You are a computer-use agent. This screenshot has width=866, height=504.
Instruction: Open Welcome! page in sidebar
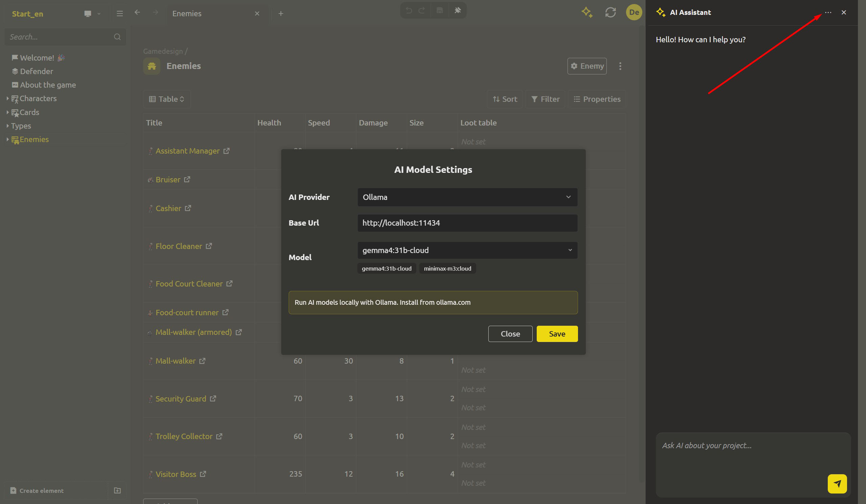point(37,58)
